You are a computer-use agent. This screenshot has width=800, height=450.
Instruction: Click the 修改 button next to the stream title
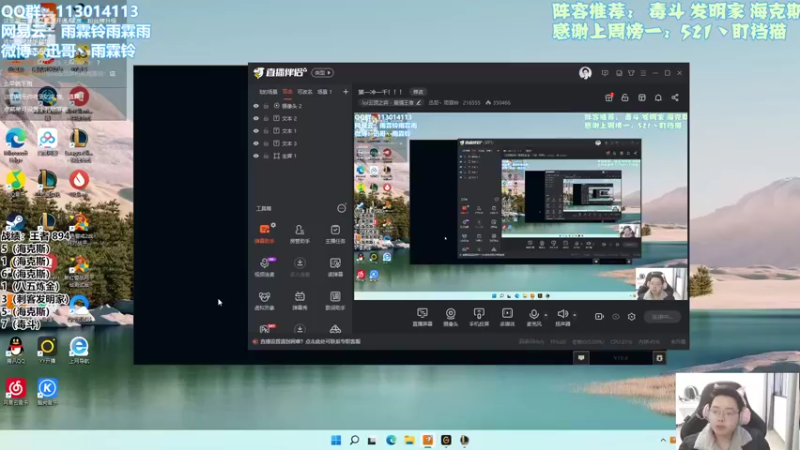point(418,92)
